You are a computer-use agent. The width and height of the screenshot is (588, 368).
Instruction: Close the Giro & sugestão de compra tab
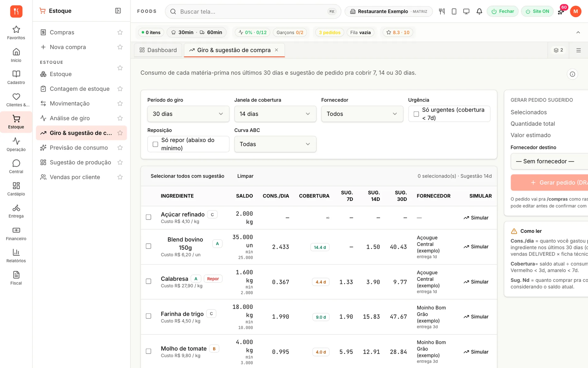coord(276,50)
